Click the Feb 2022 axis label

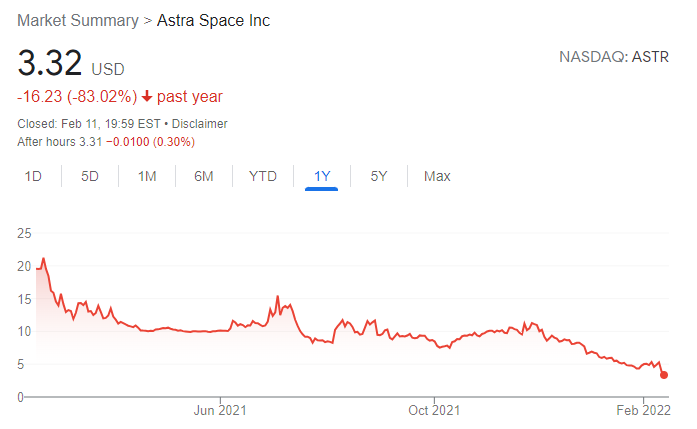click(642, 410)
